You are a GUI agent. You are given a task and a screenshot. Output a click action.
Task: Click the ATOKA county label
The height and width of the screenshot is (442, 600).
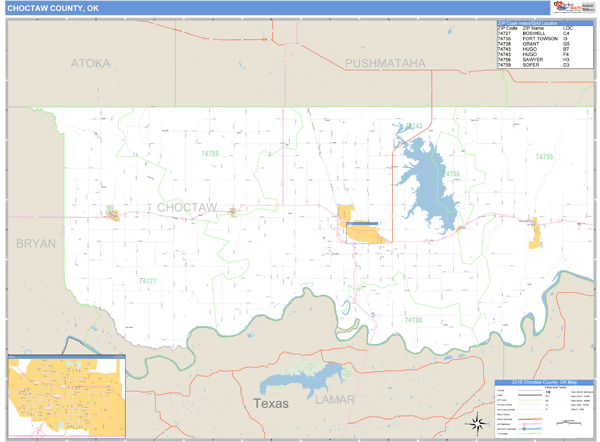click(x=89, y=63)
